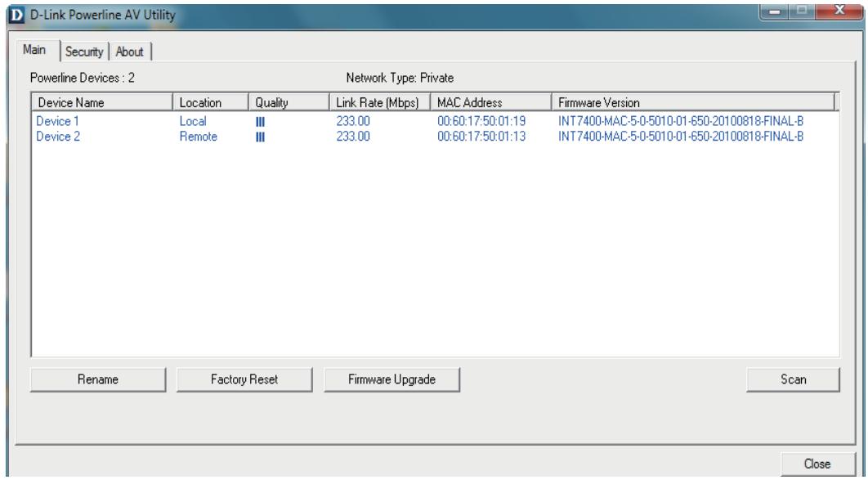Click Device 2's 233.00 link rate
868x480 pixels.
point(353,137)
